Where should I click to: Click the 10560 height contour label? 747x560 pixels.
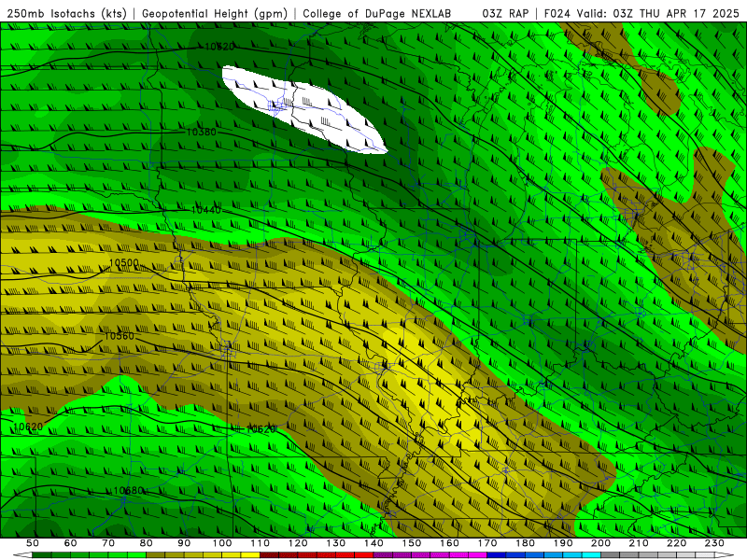(120, 336)
